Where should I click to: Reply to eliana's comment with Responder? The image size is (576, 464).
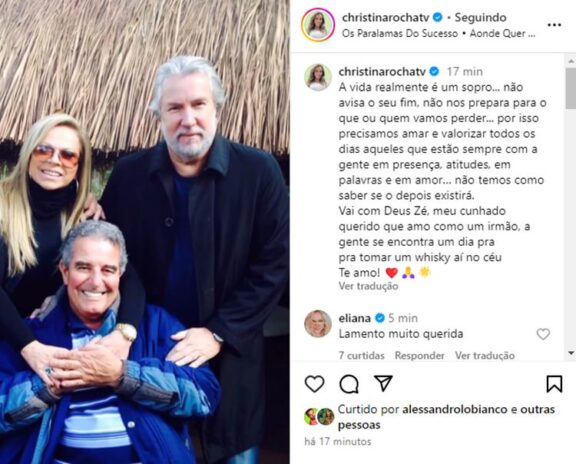pyautogui.click(x=420, y=356)
